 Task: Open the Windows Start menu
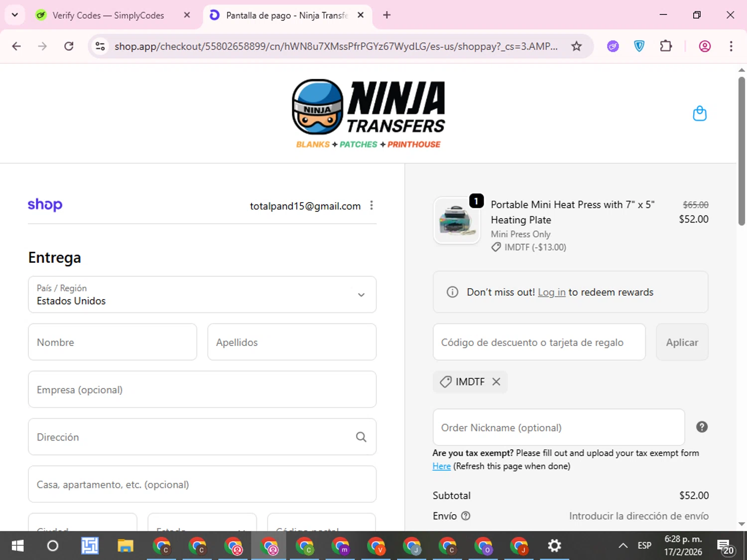[17, 546]
